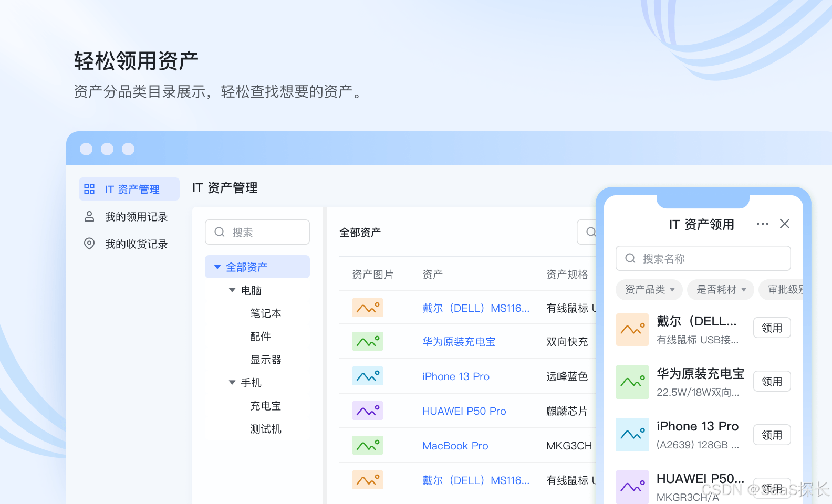This screenshot has height=504, width=832.
Task: Click green thumbnail in MacBook Pro row
Action: (x=368, y=445)
